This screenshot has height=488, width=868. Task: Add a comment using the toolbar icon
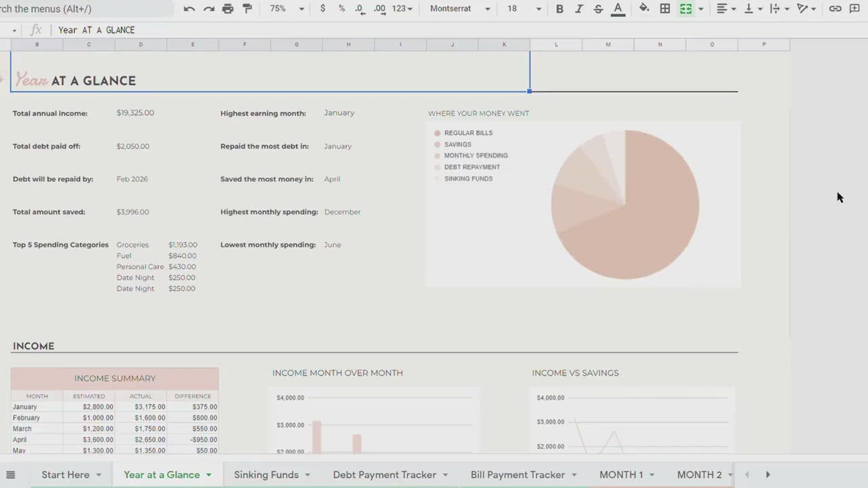(x=854, y=9)
